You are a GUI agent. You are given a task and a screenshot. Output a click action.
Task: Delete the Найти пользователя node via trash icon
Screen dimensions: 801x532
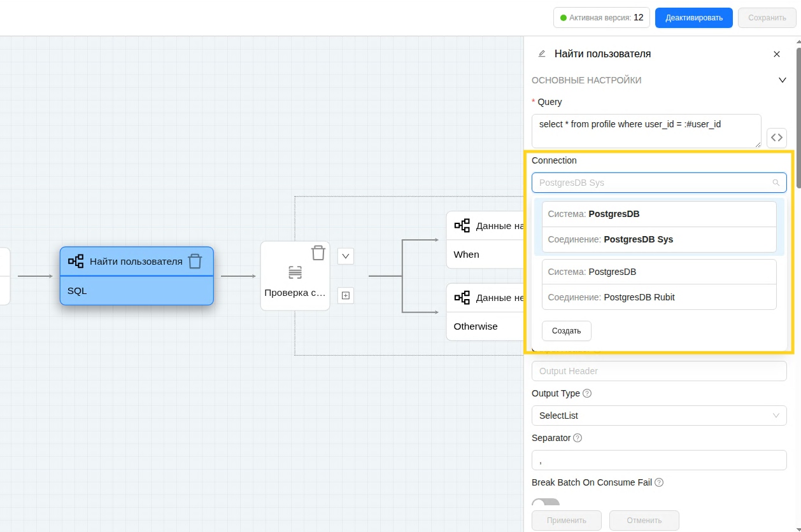(x=195, y=261)
